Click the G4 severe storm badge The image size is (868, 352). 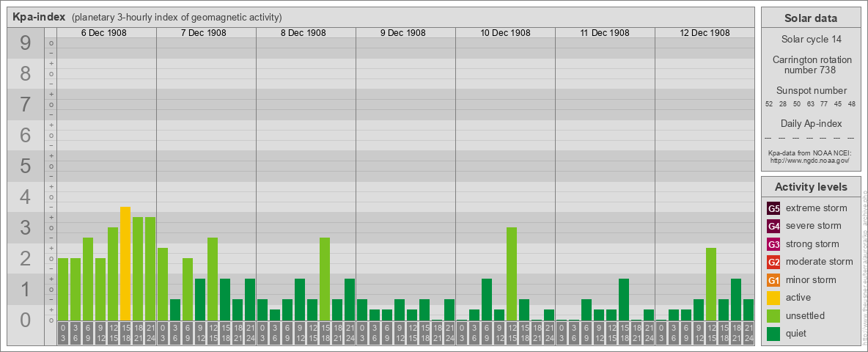pyautogui.click(x=773, y=227)
